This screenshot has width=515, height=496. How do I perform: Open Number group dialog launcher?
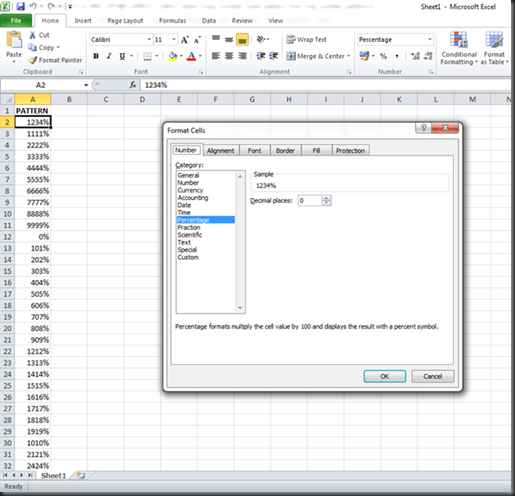tap(431, 72)
